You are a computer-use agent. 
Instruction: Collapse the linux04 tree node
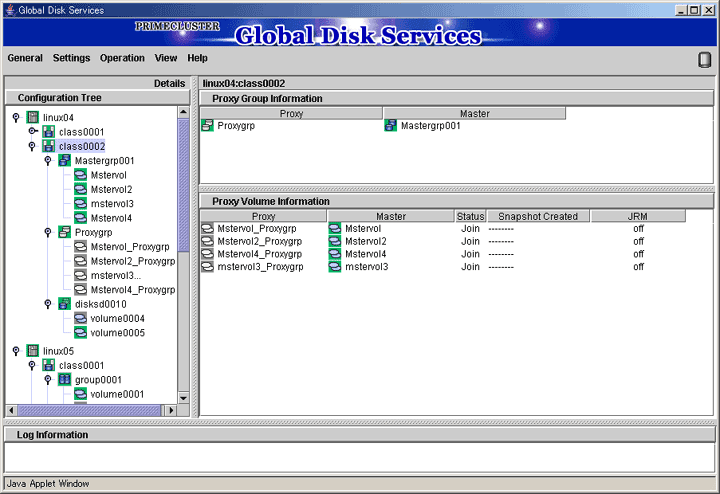click(16, 118)
